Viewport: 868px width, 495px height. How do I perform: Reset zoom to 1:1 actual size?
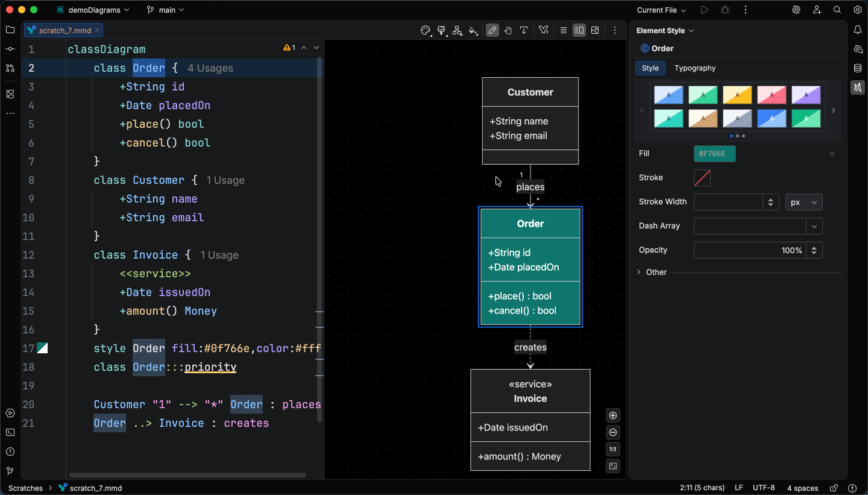[613, 449]
